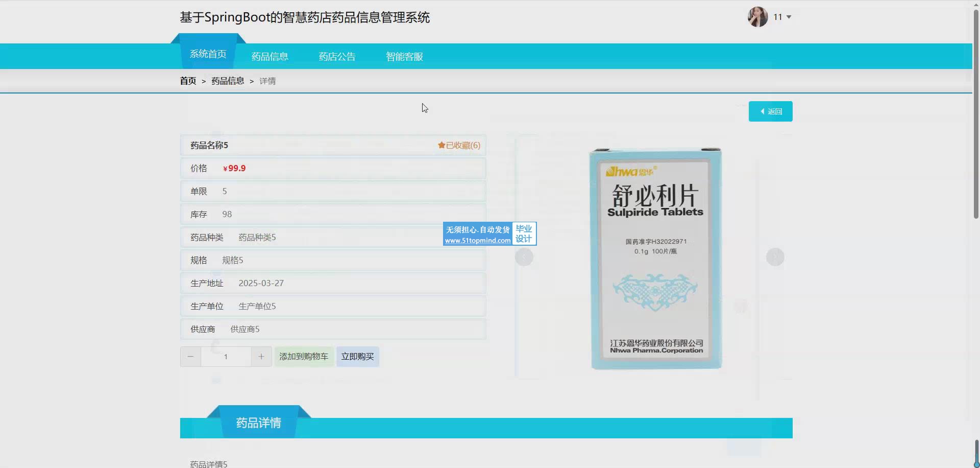Screen dimensions: 980x468
Task: Click the Sulpiride Tablets product image
Action: pyautogui.click(x=655, y=258)
